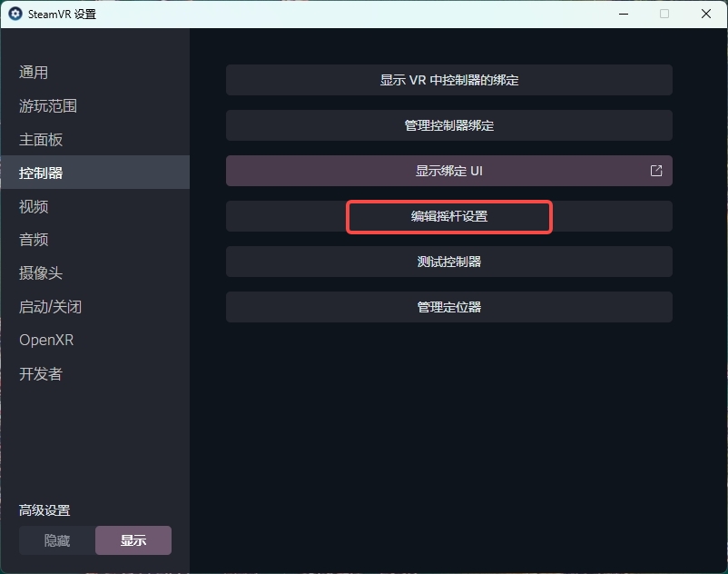
Task: Go to the 视频 settings tab
Action: tap(34, 206)
